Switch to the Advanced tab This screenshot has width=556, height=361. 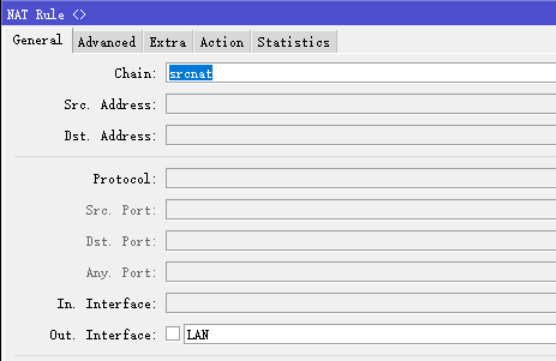point(107,42)
